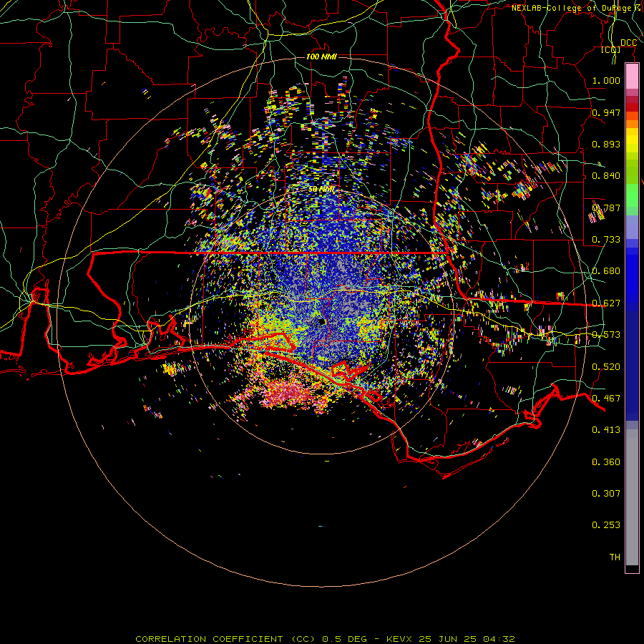Click the 0.360 legend value
Image resolution: width=644 pixels, height=644 pixels.
(606, 462)
